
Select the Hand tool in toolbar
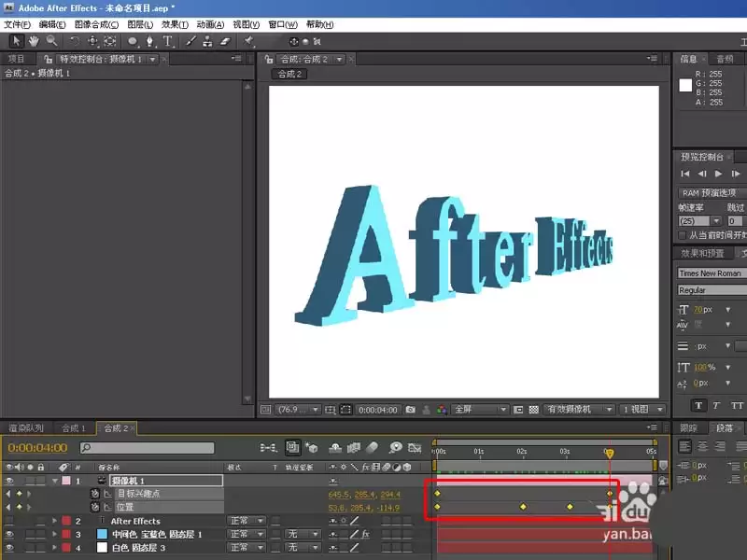pos(34,41)
